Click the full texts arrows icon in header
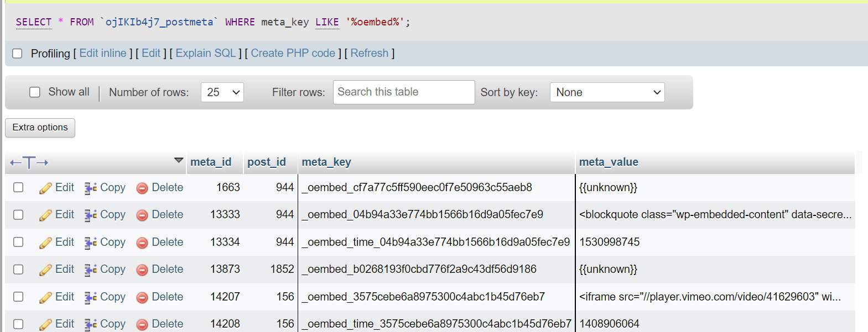 (x=29, y=162)
